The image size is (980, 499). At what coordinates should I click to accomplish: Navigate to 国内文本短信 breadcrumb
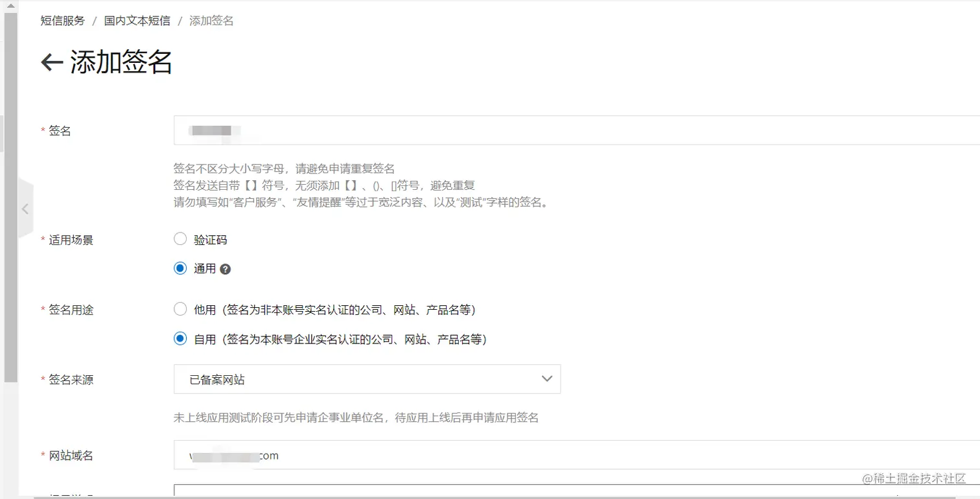point(137,21)
